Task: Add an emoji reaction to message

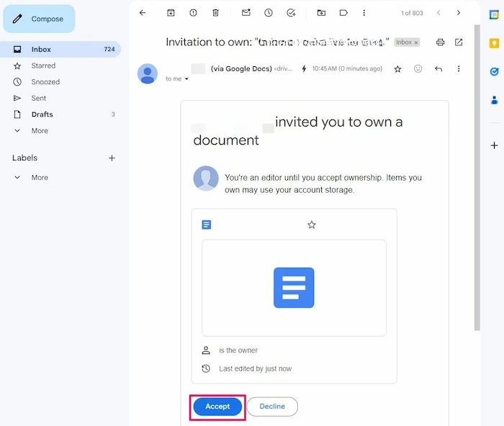Action: click(418, 69)
